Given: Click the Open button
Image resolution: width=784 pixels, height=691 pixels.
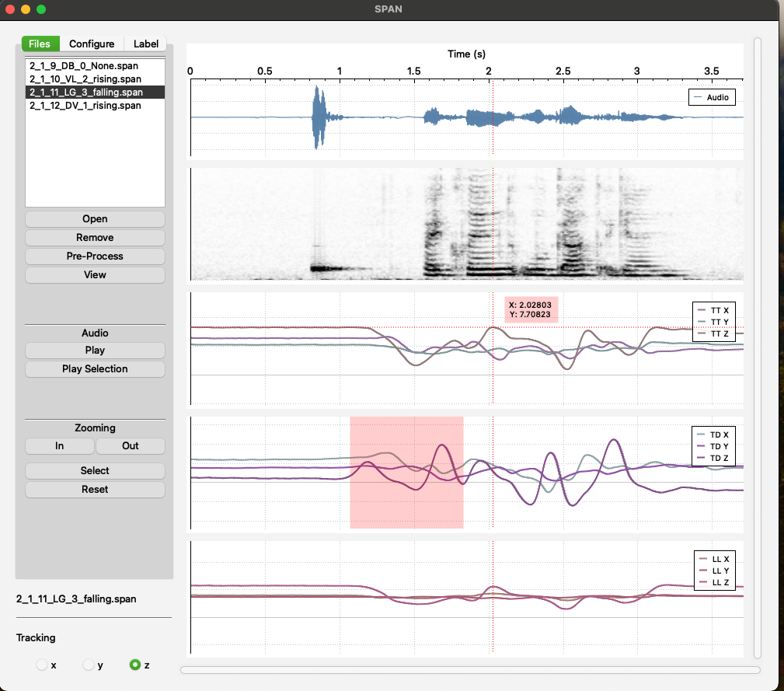Looking at the screenshot, I should [x=95, y=219].
